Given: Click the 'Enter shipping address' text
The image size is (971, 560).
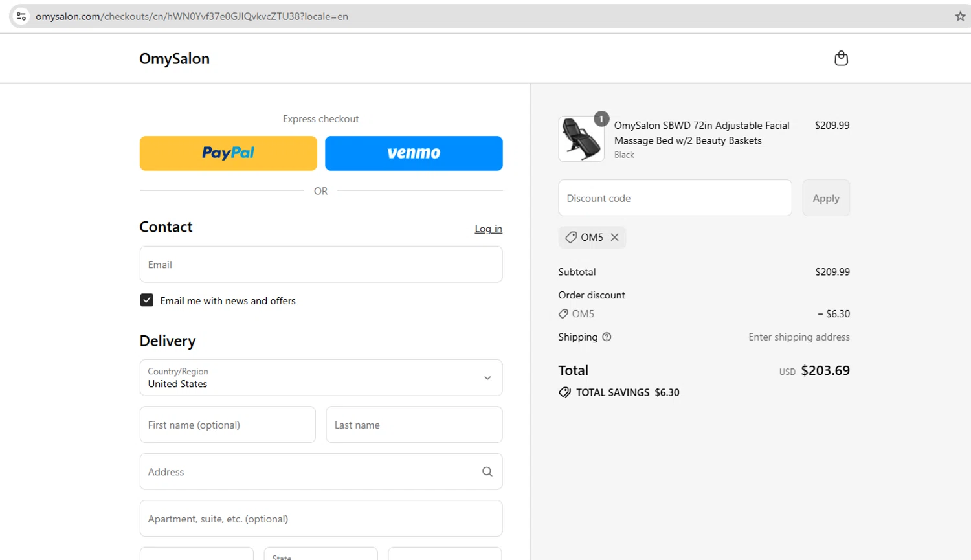Looking at the screenshot, I should [x=799, y=337].
